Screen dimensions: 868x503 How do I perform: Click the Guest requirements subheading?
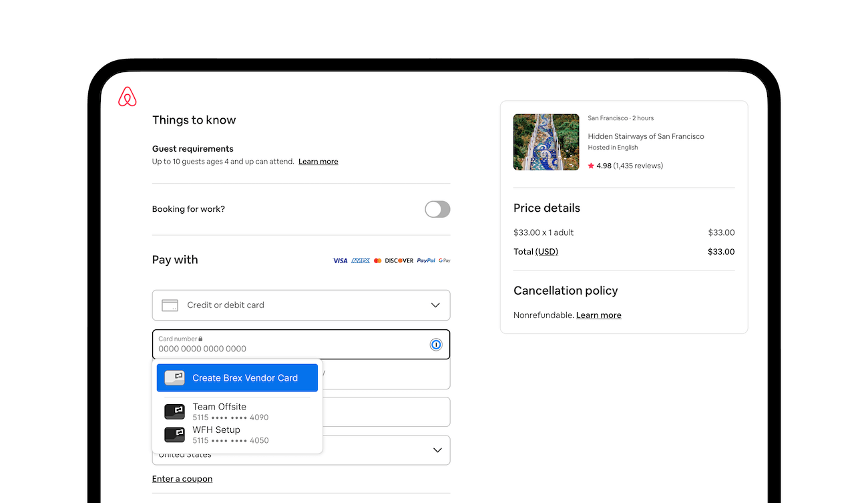193,149
